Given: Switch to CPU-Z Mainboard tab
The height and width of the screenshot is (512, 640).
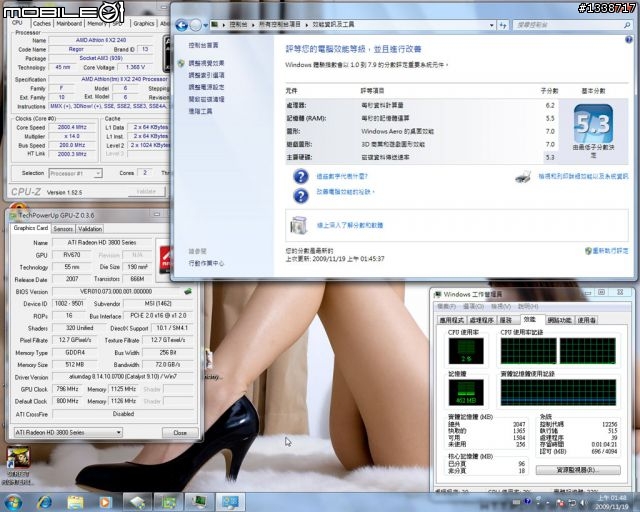Looking at the screenshot, I should click(69, 24).
